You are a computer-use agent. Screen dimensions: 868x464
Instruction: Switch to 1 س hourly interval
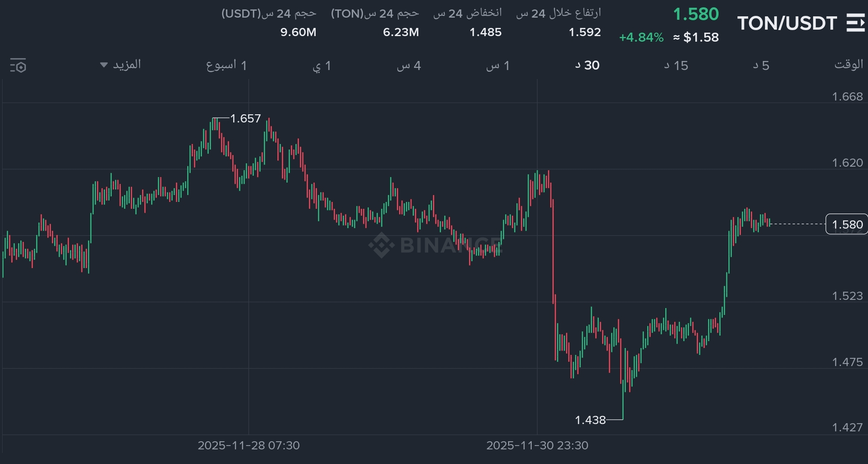[498, 65]
